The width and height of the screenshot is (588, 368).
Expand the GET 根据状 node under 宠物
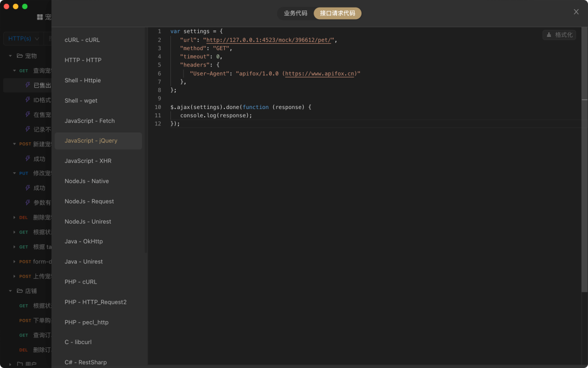pos(15,232)
